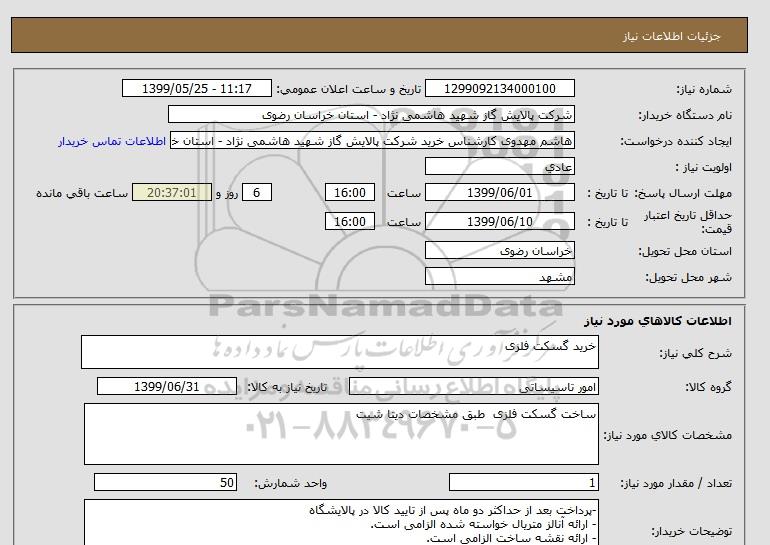
Task: Open the اطلاعات تماس خریدار link
Action: 112,141
